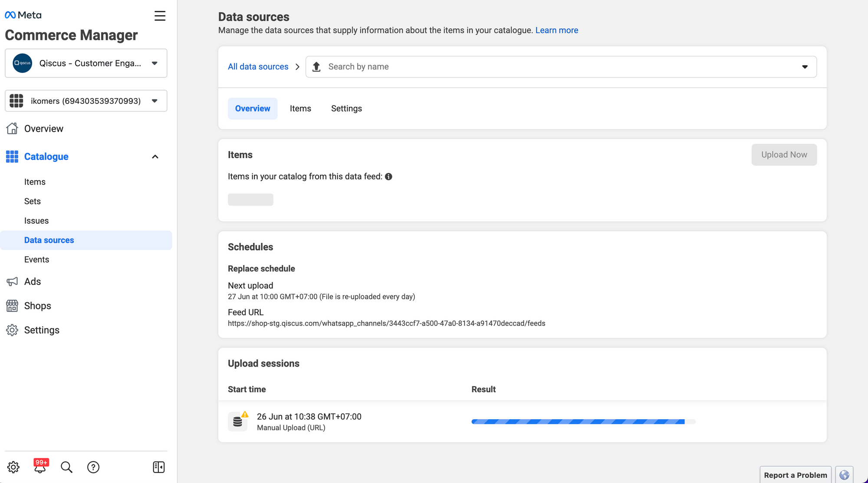Open the Ads megaphone section

point(33,281)
